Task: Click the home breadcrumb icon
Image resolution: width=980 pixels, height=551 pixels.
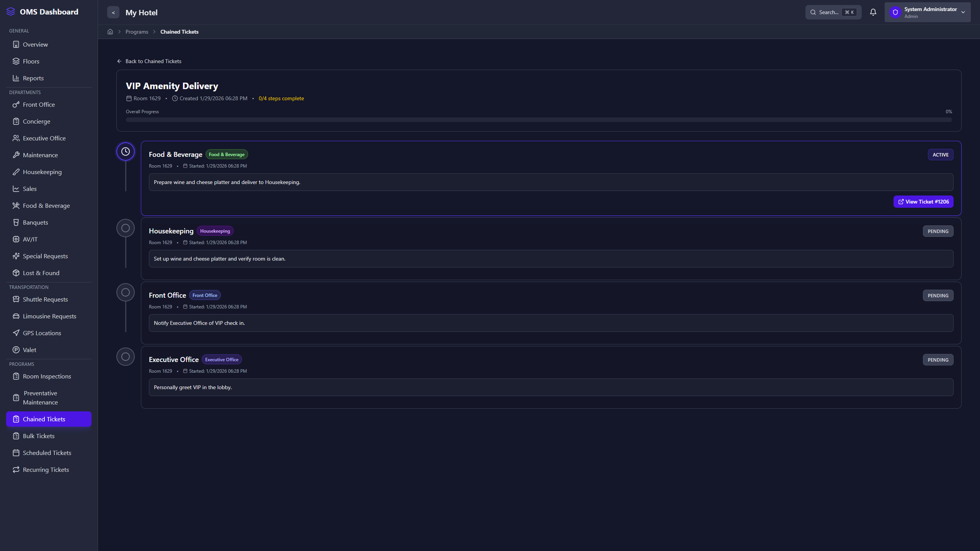Action: click(x=110, y=32)
